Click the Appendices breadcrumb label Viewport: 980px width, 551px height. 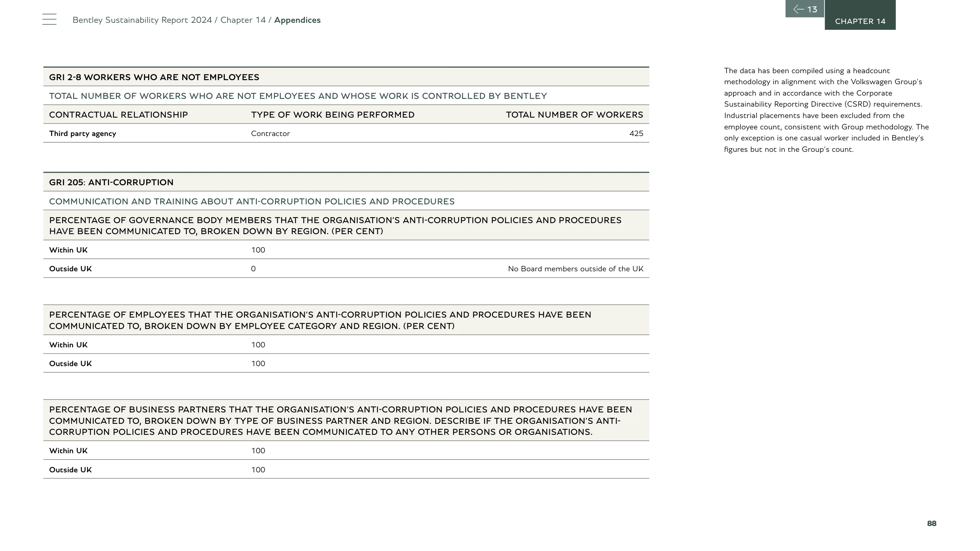coord(297,20)
